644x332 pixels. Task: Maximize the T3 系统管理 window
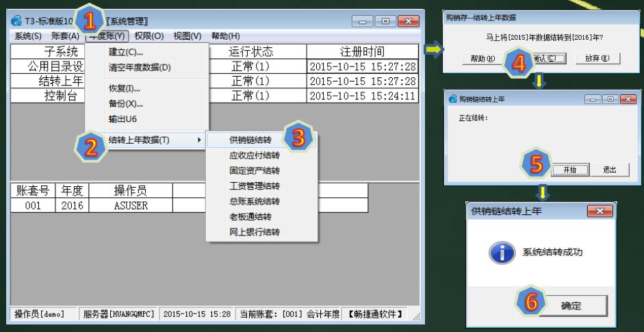(385, 21)
